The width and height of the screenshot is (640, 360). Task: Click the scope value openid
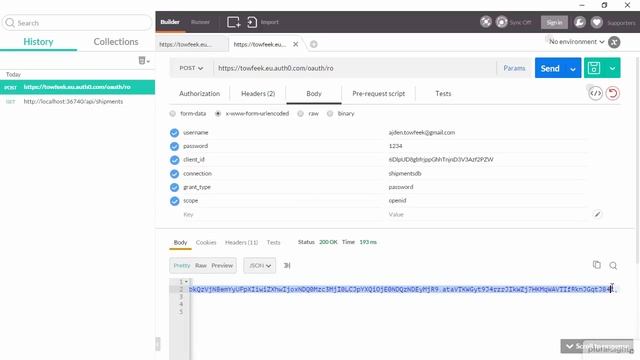[397, 201]
